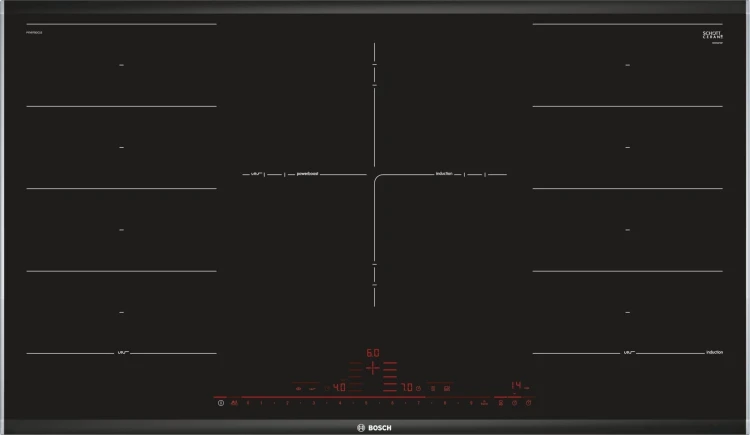
Task: Set power level 1 on the scale
Action: point(261,403)
